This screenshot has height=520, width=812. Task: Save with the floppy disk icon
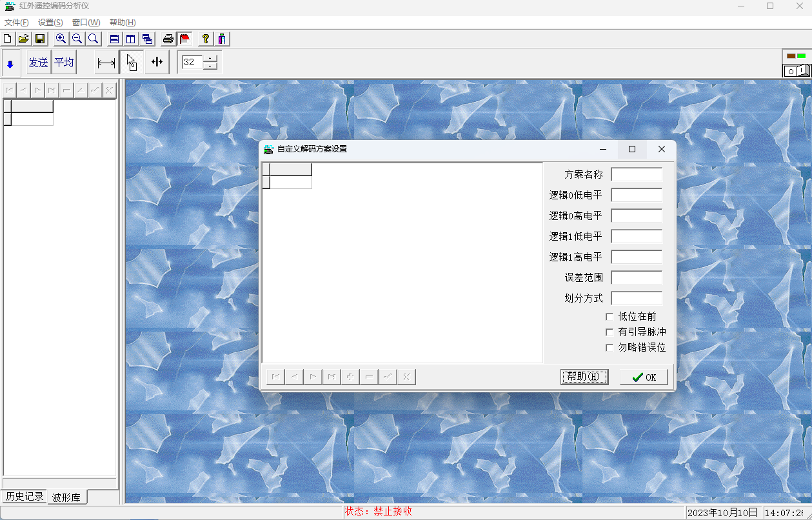click(x=39, y=39)
